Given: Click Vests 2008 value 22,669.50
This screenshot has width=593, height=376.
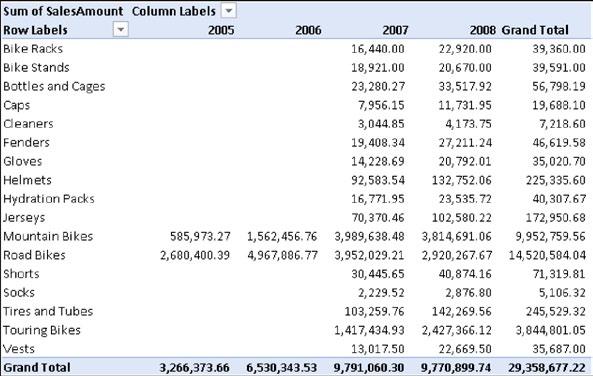Looking at the screenshot, I should point(465,349).
